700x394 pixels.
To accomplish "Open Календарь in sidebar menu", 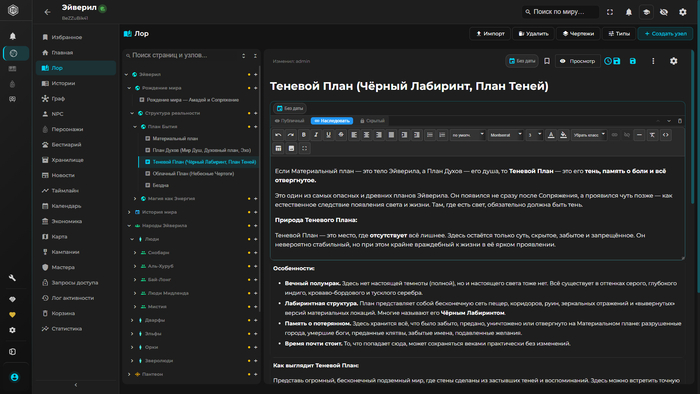I will coord(76,206).
